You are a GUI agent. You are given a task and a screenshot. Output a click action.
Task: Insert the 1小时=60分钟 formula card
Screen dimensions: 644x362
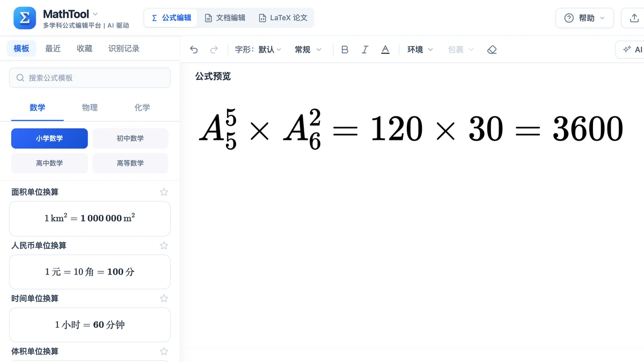pyautogui.click(x=90, y=324)
